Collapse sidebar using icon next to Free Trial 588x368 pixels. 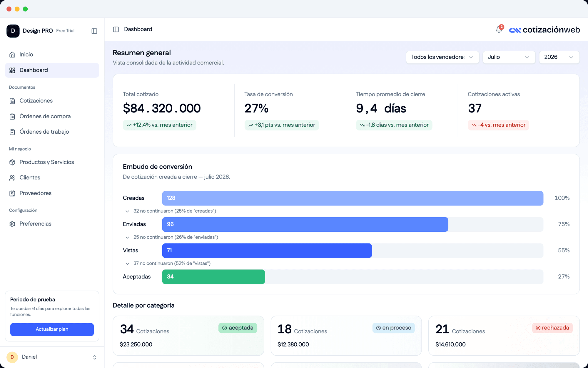[x=94, y=31]
